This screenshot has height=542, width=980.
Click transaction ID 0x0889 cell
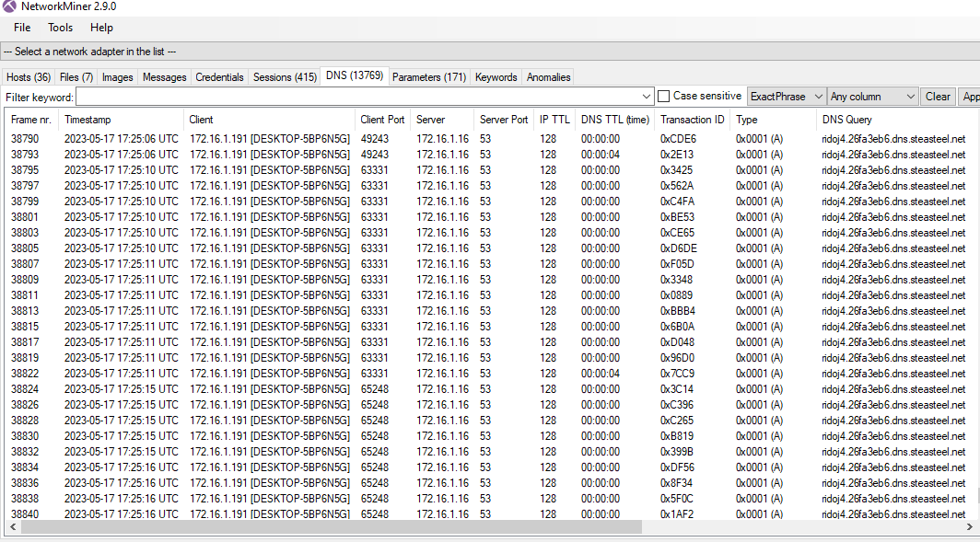[676, 294]
